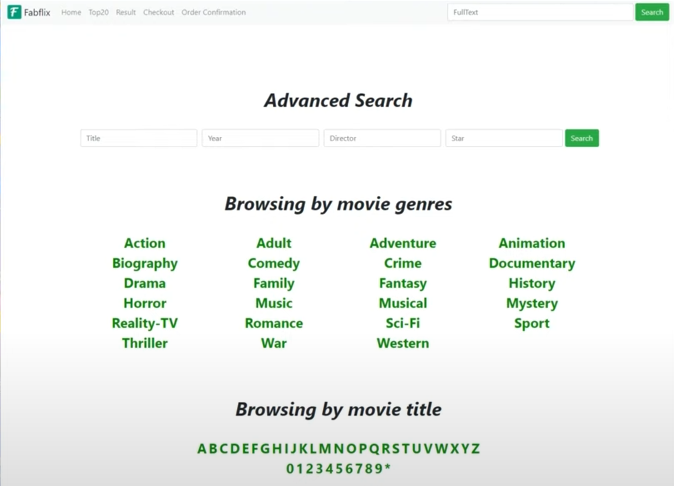Focus the FullText search field

click(540, 12)
